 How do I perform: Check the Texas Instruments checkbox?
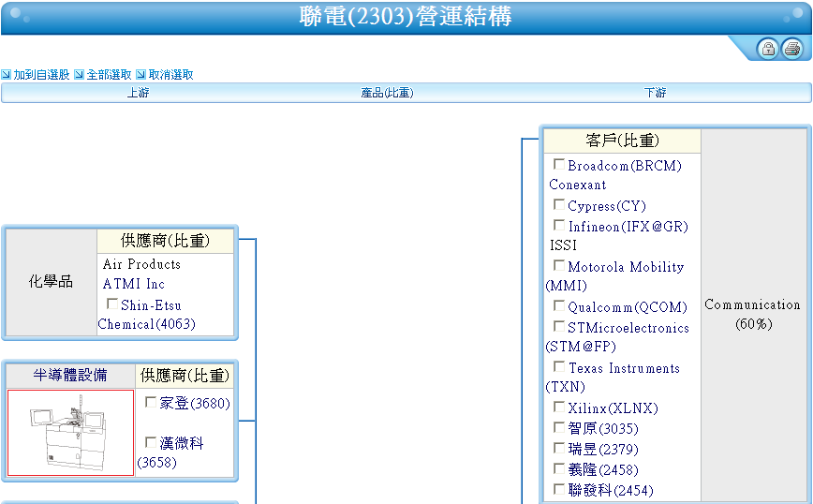click(559, 366)
